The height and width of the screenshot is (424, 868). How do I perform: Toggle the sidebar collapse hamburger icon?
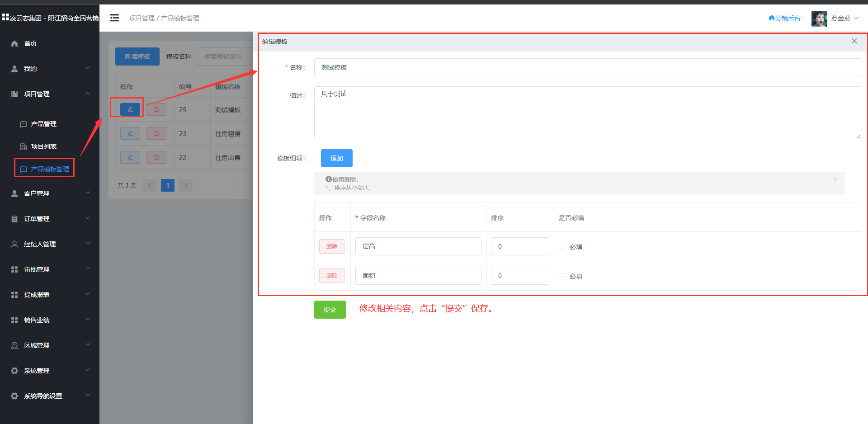coord(114,18)
